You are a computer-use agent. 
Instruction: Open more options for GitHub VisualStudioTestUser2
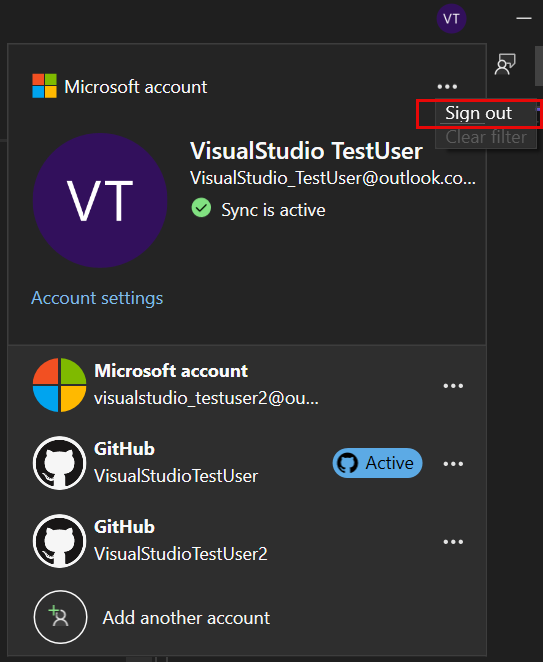click(x=453, y=542)
